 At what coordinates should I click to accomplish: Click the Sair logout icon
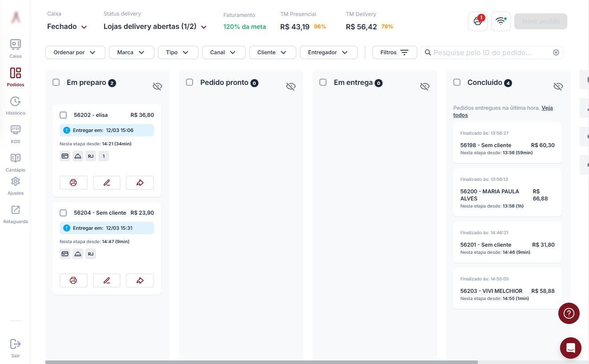[x=16, y=344]
